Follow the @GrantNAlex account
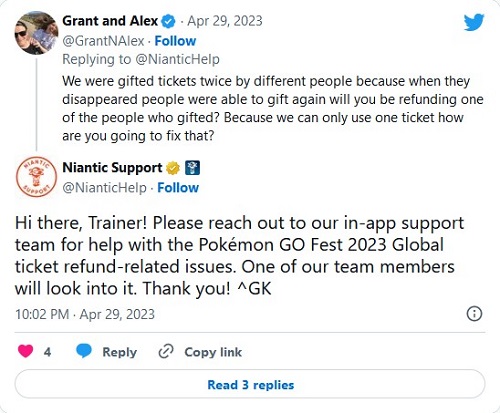The width and height of the screenshot is (500, 413). [175, 41]
